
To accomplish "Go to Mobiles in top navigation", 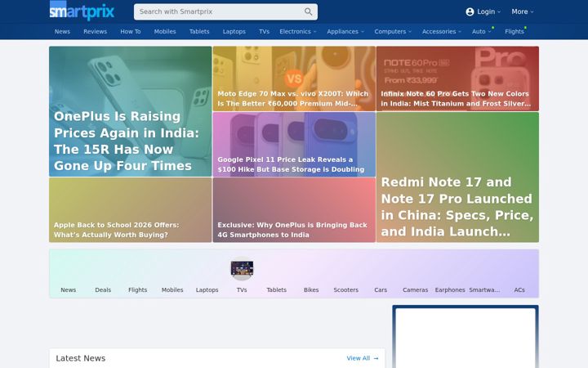I will [165, 32].
